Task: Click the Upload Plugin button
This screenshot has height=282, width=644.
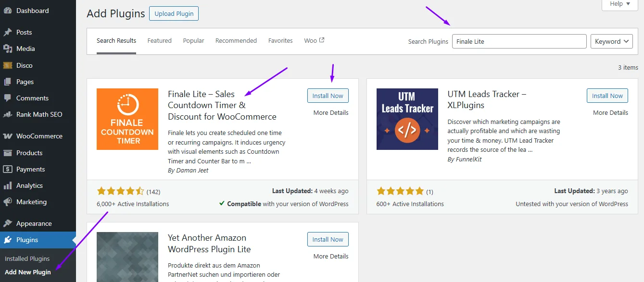Action: pyautogui.click(x=174, y=13)
